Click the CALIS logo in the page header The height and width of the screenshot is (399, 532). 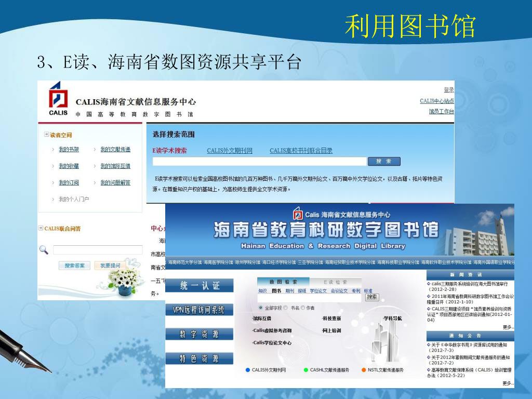click(58, 99)
